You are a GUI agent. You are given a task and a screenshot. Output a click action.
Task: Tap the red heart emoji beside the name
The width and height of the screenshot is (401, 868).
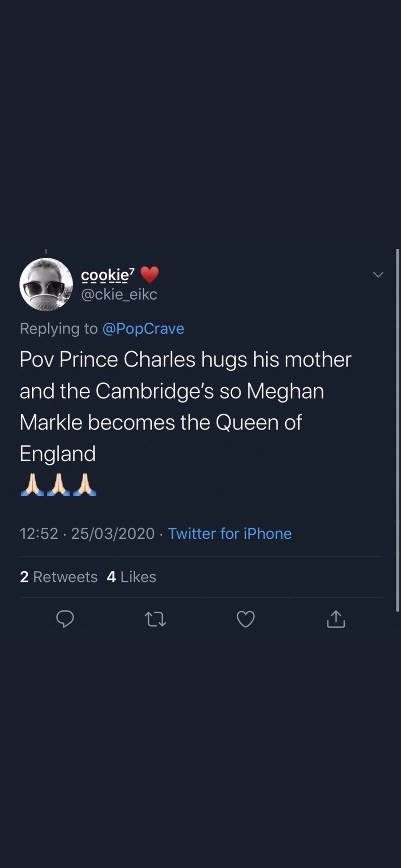tap(149, 275)
